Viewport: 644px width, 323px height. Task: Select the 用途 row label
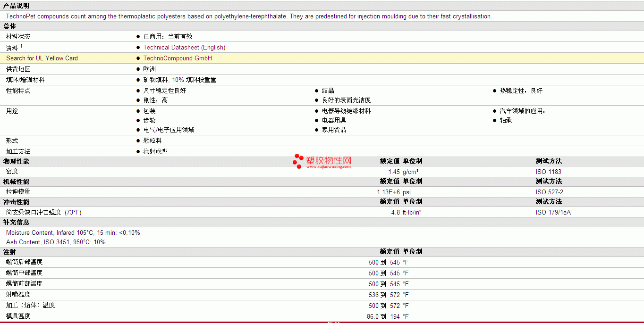click(12, 111)
